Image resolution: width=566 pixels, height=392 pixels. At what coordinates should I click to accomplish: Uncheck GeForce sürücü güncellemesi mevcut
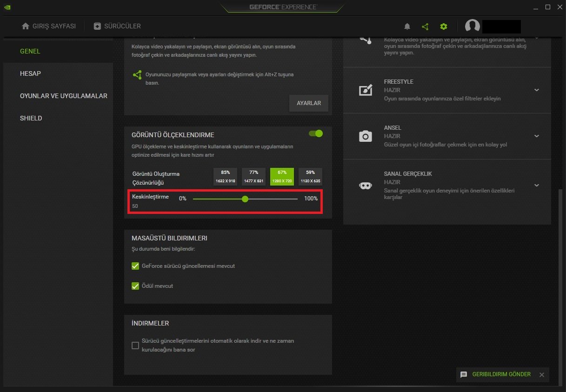tap(135, 266)
